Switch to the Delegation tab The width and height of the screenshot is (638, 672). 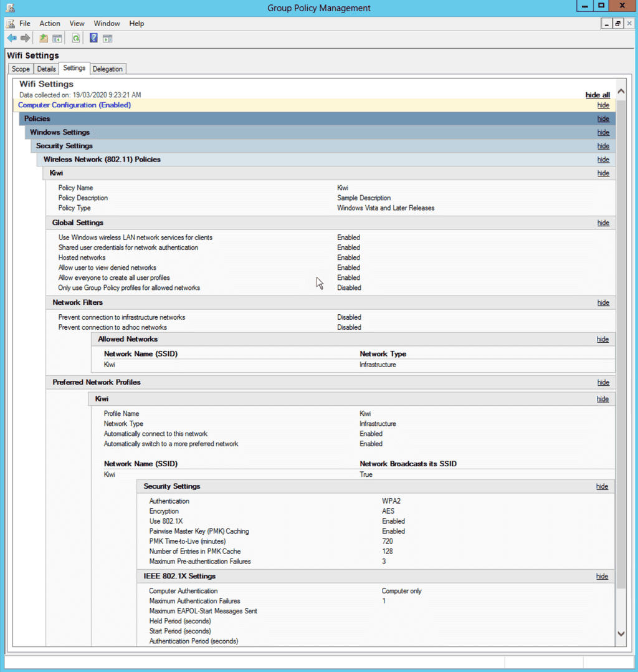pyautogui.click(x=108, y=69)
